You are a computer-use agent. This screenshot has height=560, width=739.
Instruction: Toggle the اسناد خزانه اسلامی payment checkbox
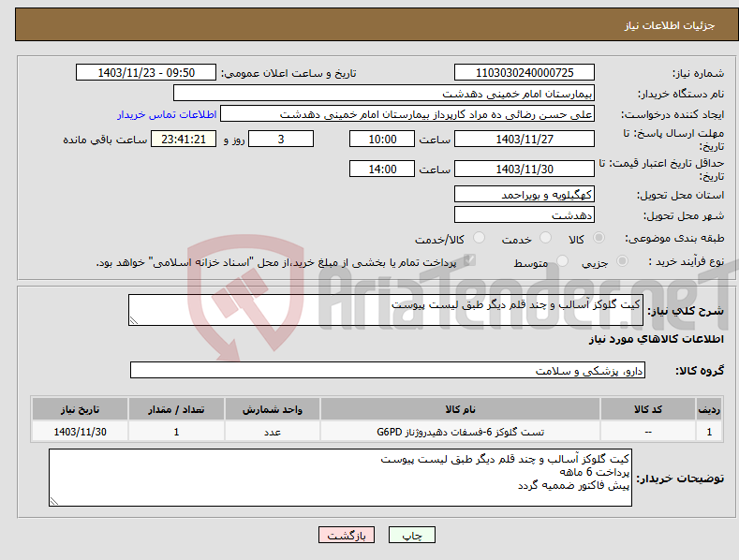469,260
